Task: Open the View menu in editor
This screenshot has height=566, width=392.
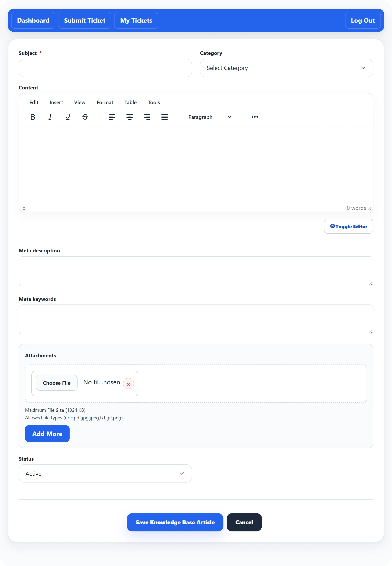Action: pos(80,102)
